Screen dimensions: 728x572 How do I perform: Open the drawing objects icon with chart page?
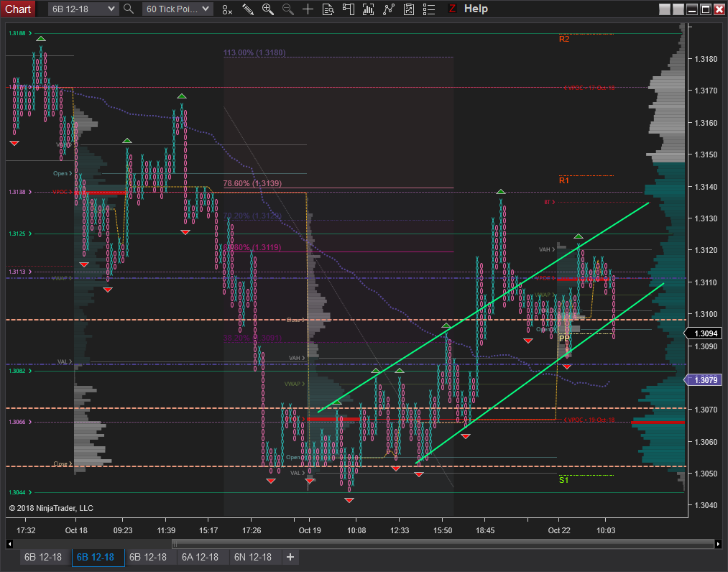tap(409, 9)
